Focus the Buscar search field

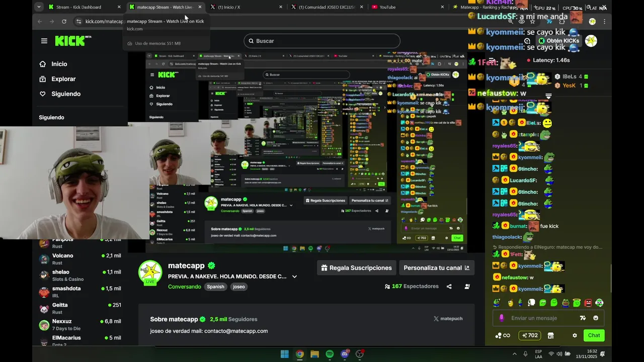tap(322, 41)
